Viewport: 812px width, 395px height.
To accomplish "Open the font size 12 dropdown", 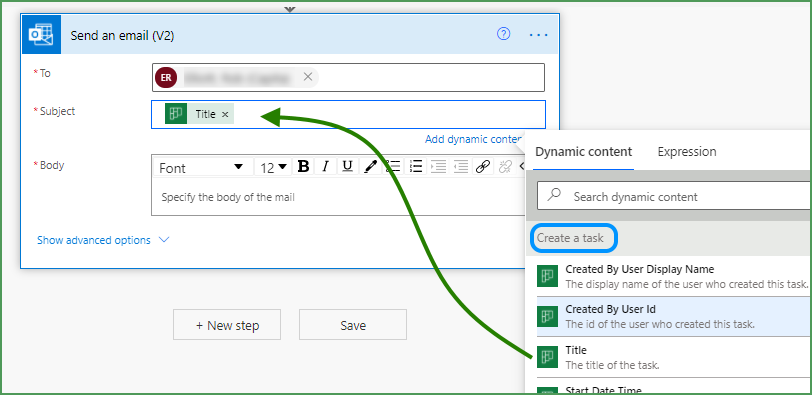I will [273, 167].
